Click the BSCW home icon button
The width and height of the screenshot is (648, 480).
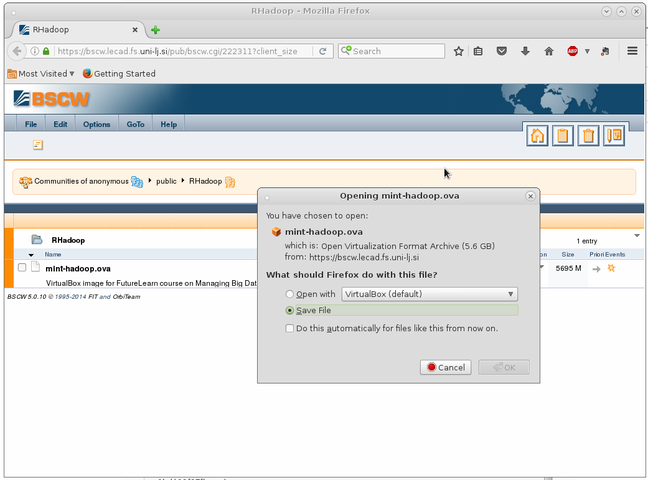click(538, 137)
